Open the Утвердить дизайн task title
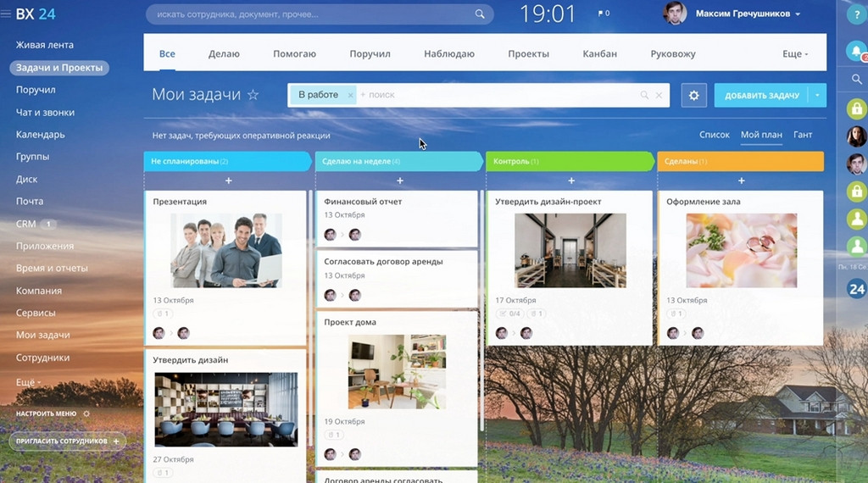The image size is (868, 483). pos(190,360)
